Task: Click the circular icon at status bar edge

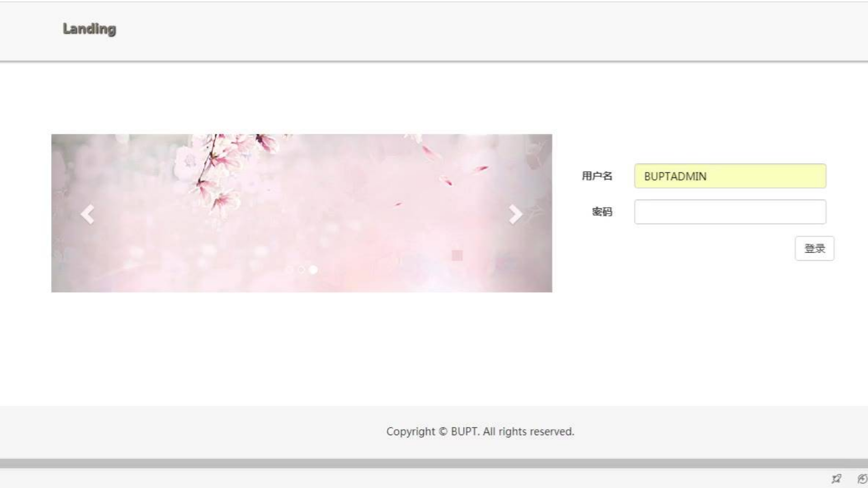Action: click(863, 479)
